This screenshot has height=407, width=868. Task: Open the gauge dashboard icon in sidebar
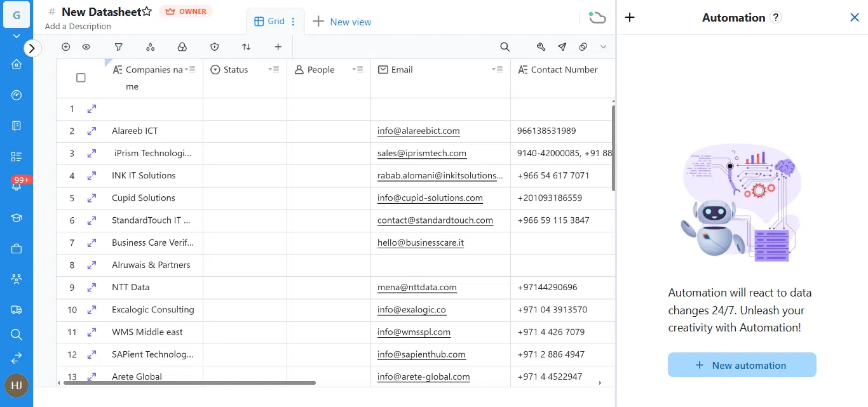pos(17,95)
